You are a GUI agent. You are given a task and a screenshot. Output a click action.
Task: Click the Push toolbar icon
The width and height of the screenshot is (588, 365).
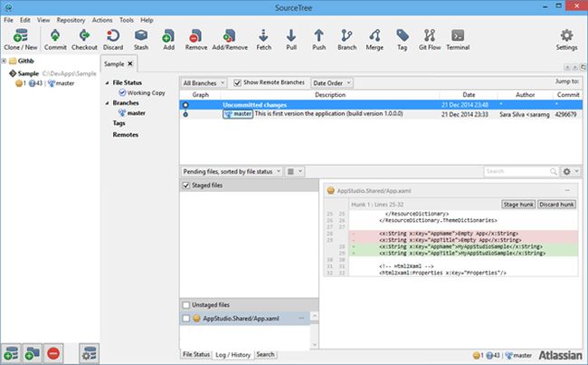coord(319,37)
